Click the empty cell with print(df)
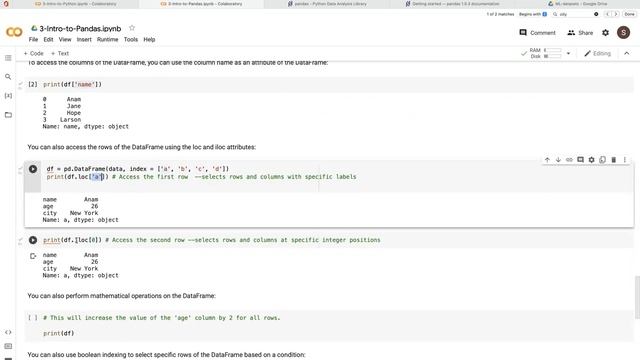The height and width of the screenshot is (360, 640). (329, 326)
